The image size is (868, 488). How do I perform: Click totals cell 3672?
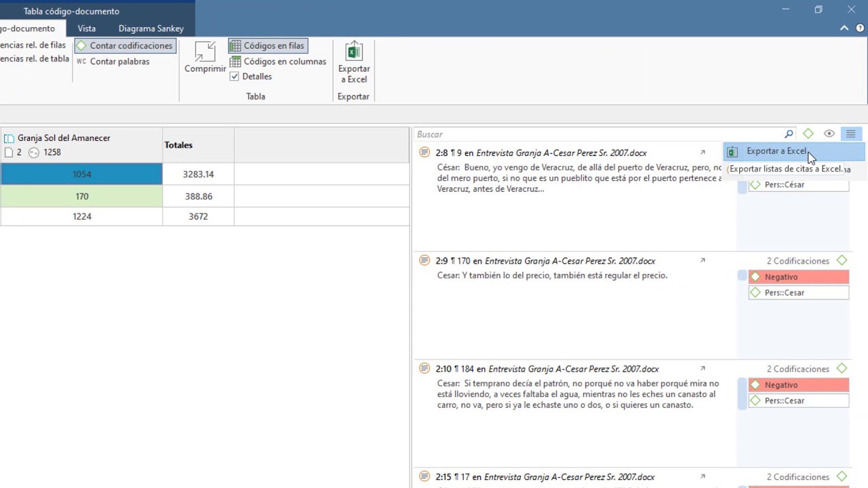coord(198,216)
